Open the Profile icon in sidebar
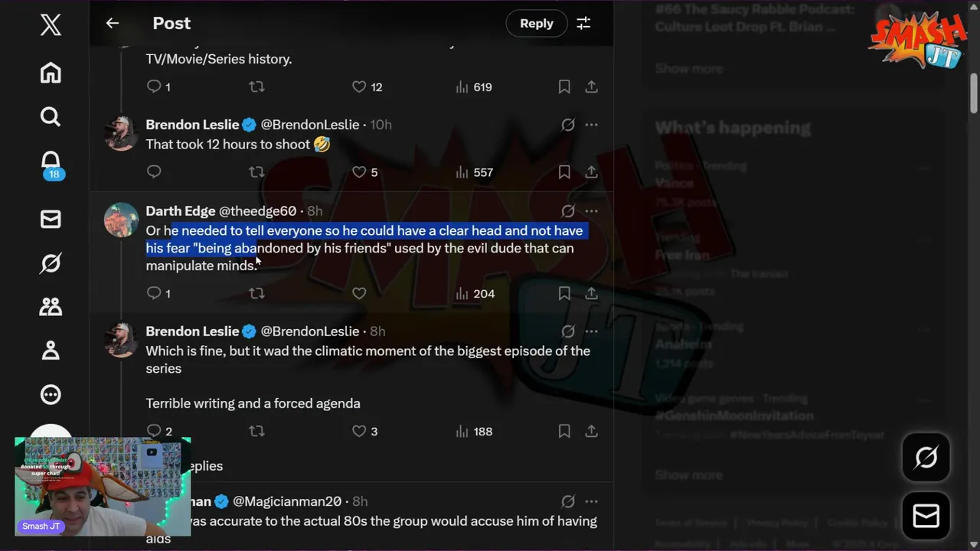Image resolution: width=980 pixels, height=551 pixels. coord(51,350)
